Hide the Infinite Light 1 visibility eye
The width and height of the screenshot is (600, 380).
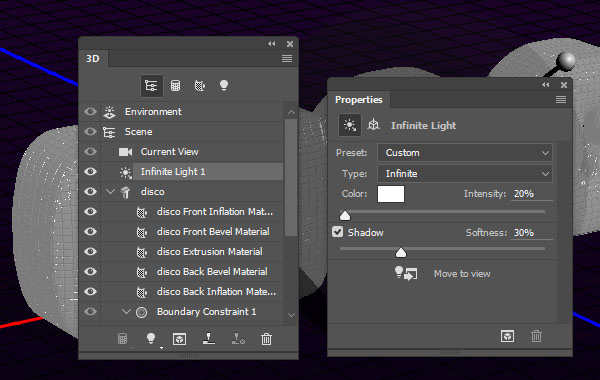coord(90,171)
